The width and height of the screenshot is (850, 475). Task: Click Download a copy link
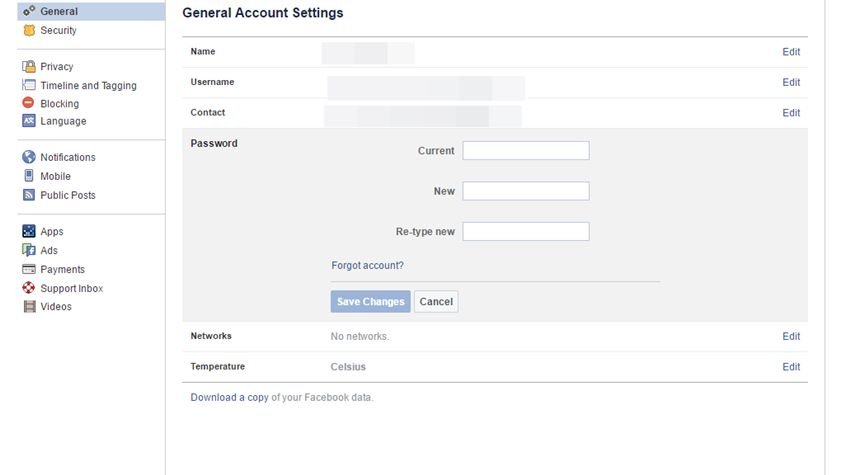pyautogui.click(x=229, y=397)
